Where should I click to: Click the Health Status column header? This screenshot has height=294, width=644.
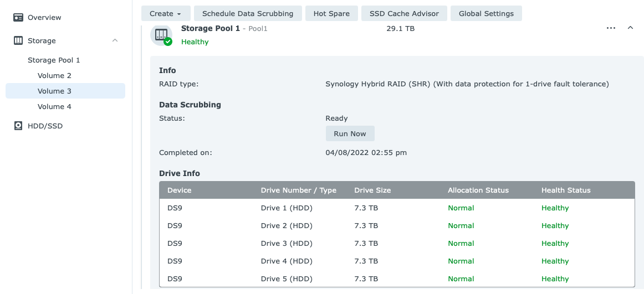566,190
